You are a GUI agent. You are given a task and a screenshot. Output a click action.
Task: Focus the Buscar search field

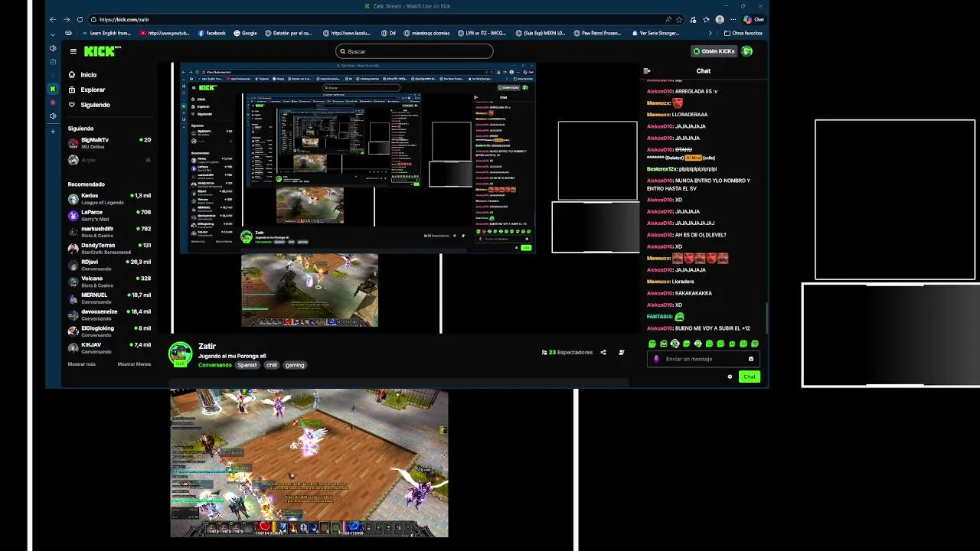coord(414,51)
